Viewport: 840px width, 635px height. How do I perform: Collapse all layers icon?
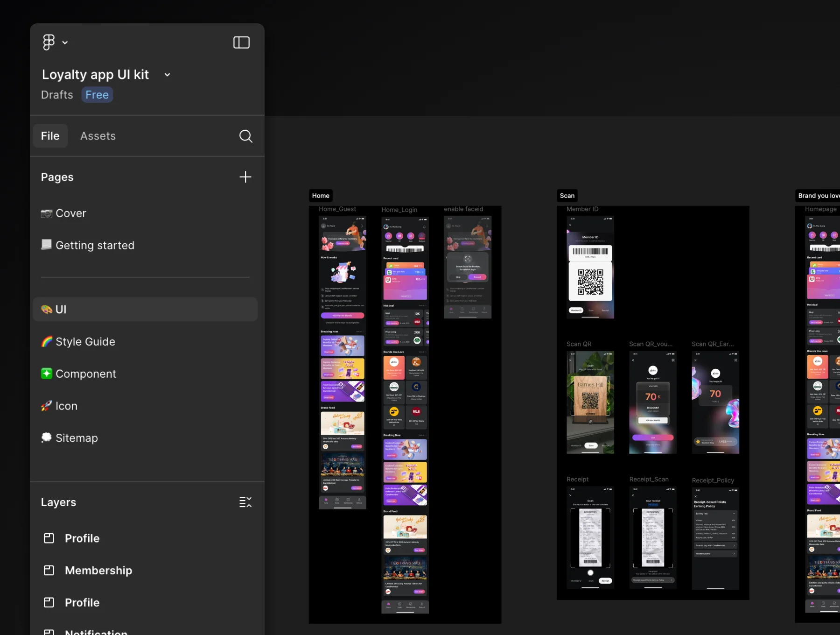(245, 502)
